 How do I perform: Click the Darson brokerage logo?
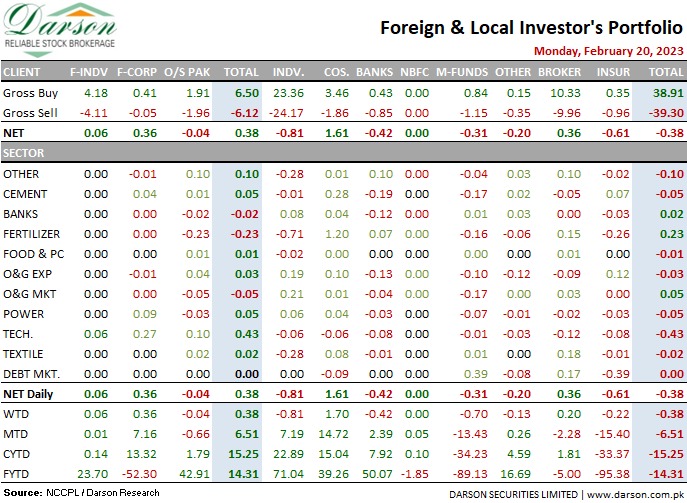tap(60, 30)
